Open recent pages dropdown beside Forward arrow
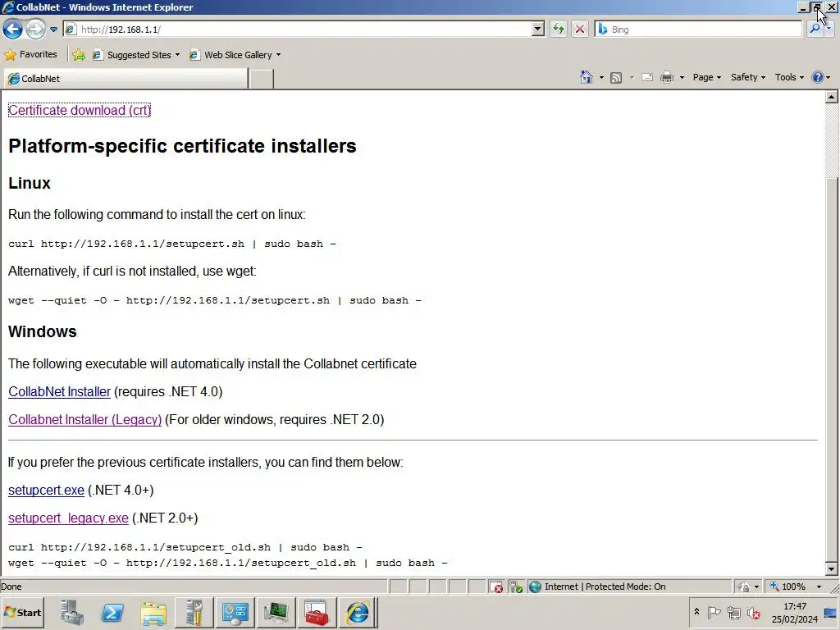Image resolution: width=840 pixels, height=630 pixels. click(x=53, y=30)
